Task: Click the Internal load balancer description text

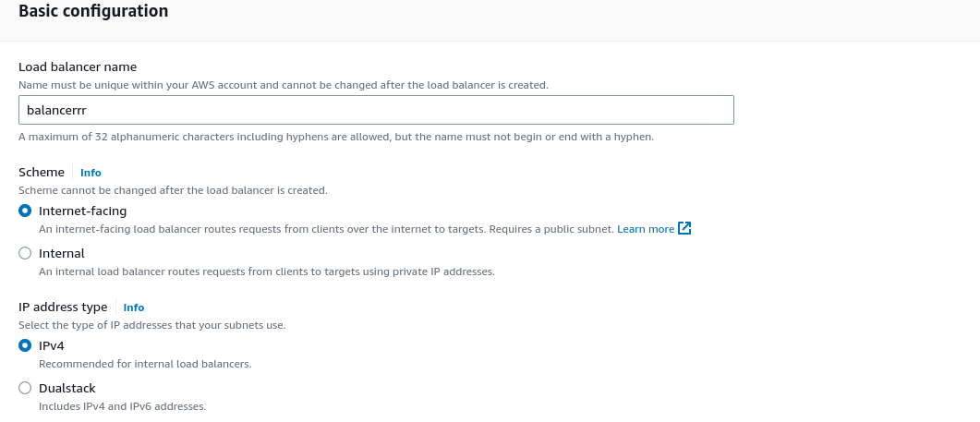Action: (267, 272)
